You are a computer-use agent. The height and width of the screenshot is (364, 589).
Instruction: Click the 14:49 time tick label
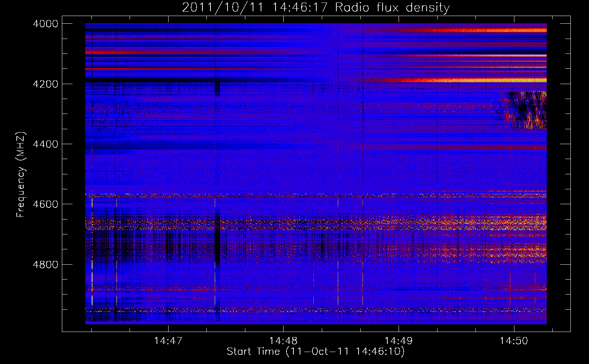point(399,341)
